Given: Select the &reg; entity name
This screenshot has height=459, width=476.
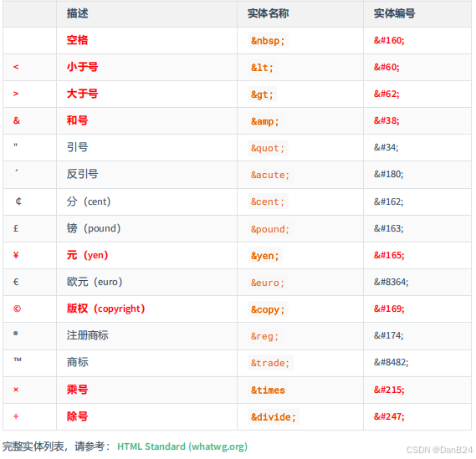Looking at the screenshot, I should tap(265, 336).
